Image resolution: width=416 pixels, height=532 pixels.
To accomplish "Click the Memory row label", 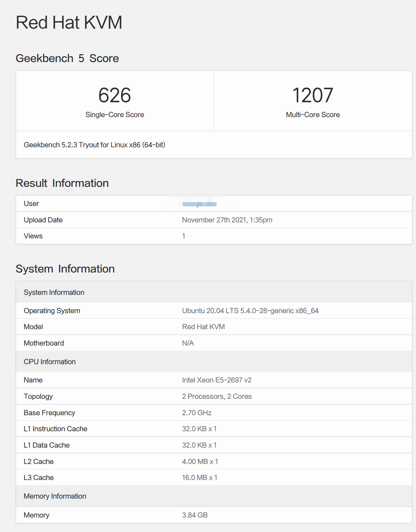I will click(37, 515).
